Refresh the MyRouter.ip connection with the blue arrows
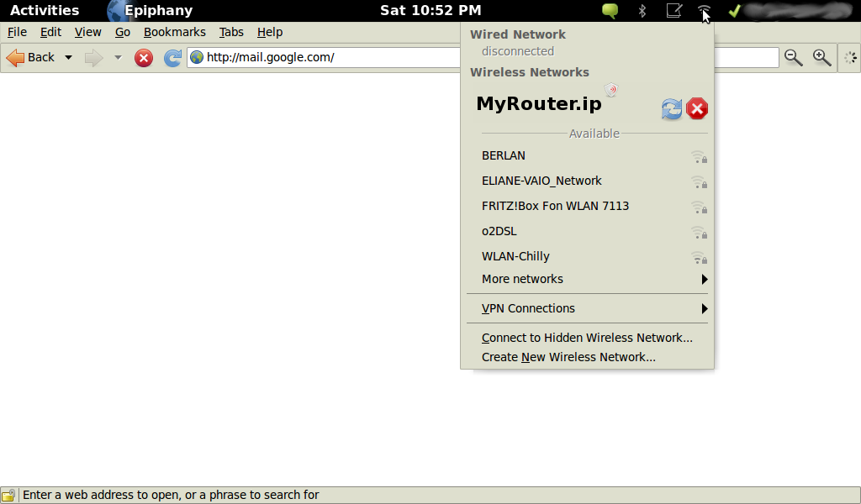Image resolution: width=861 pixels, height=504 pixels. click(x=672, y=108)
